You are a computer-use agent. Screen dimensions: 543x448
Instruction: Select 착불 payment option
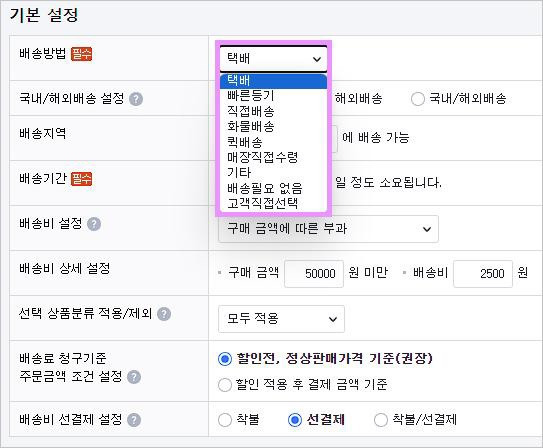tap(224, 420)
